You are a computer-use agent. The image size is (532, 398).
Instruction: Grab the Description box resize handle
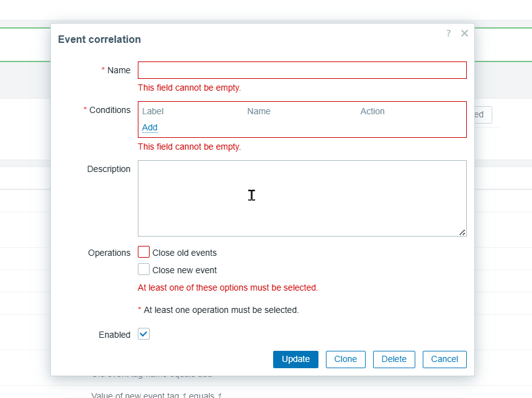click(x=462, y=232)
